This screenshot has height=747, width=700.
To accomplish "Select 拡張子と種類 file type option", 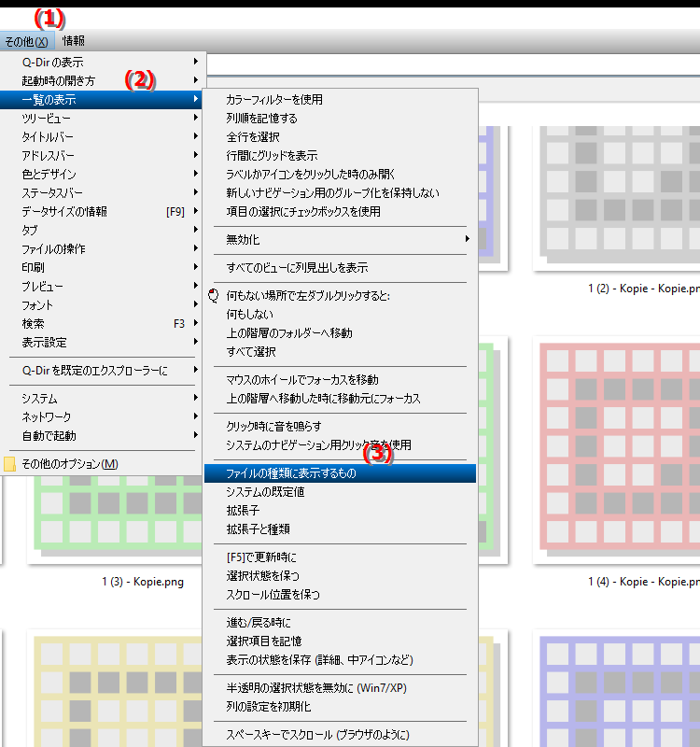I will click(340, 529).
